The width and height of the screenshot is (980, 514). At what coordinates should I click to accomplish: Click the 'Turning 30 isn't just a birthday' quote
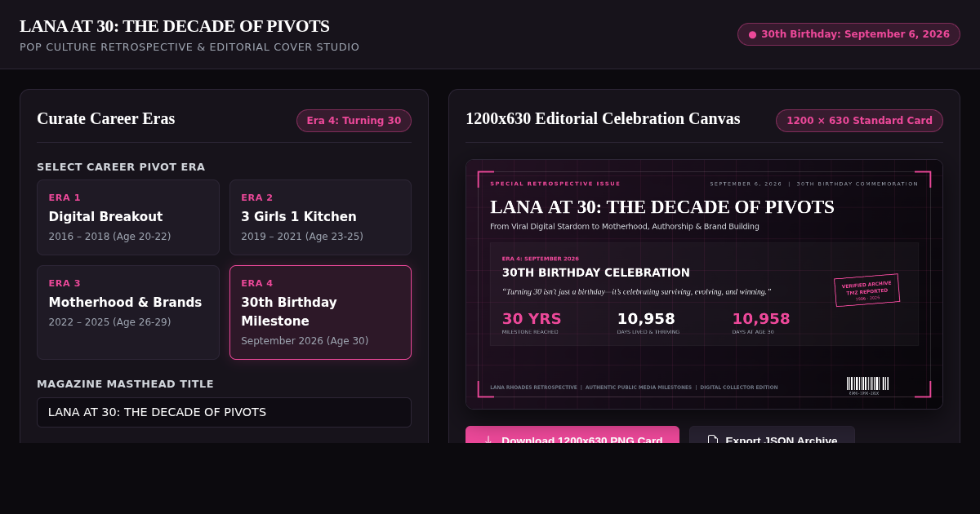pos(636,291)
